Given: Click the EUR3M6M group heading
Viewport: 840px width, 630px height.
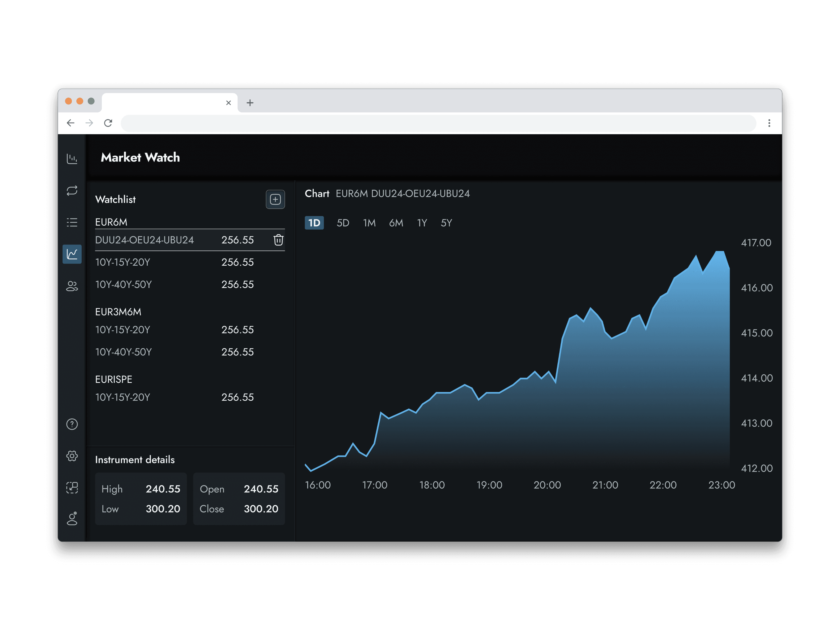Looking at the screenshot, I should click(x=118, y=312).
